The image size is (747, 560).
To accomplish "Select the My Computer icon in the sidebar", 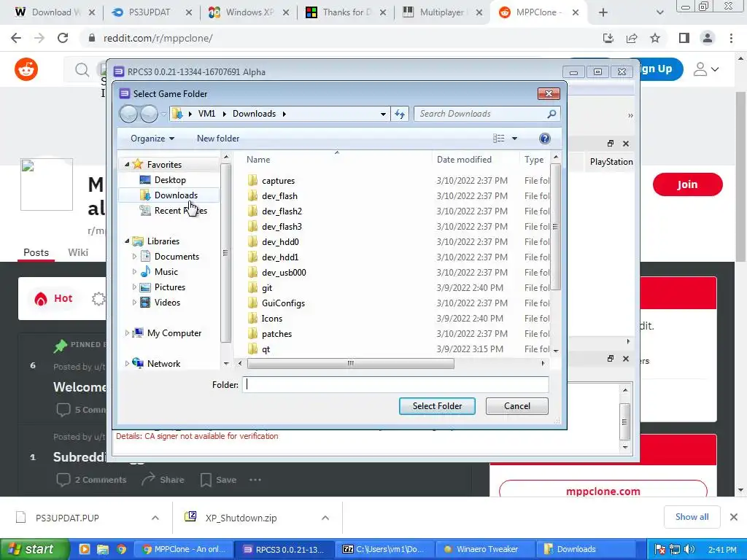I will [138, 332].
